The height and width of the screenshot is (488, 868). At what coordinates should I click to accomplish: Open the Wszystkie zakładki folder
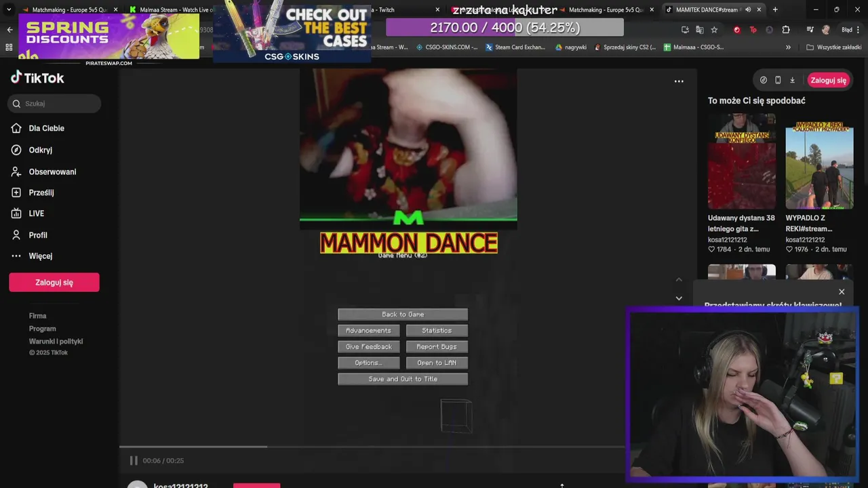point(834,47)
